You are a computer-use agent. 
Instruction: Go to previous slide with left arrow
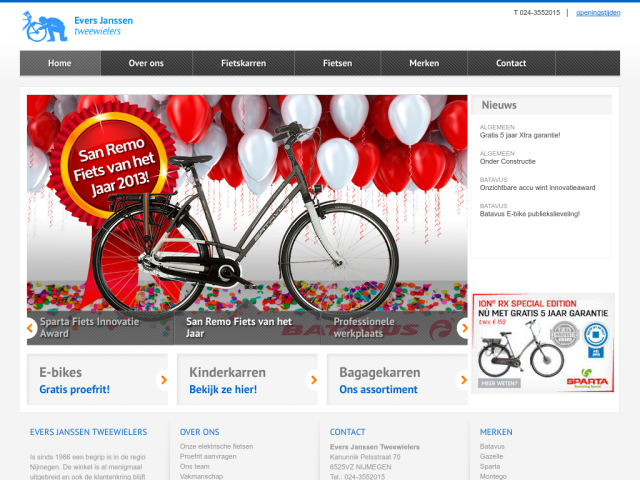[x=30, y=327]
